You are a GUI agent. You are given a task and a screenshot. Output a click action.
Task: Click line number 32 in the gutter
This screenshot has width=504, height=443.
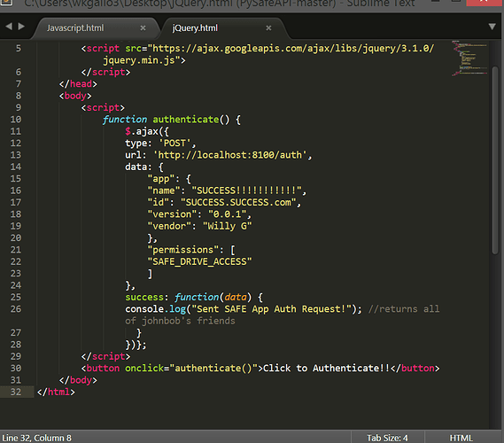pos(16,392)
